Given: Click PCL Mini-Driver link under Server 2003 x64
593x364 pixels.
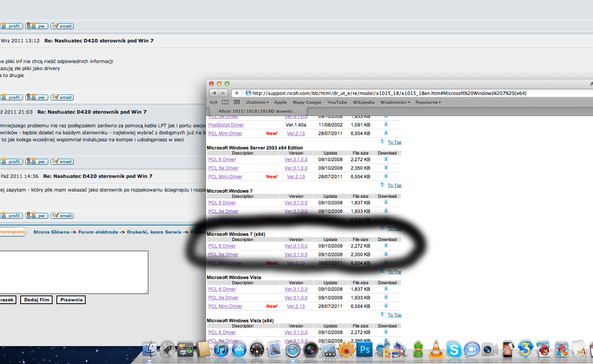Looking at the screenshot, I should point(225,177).
